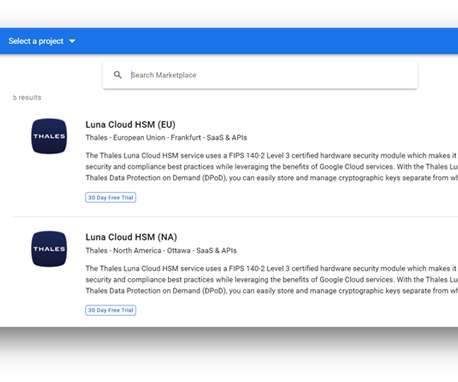Open the Luna Cloud HSM (EU) listing title

click(x=130, y=125)
